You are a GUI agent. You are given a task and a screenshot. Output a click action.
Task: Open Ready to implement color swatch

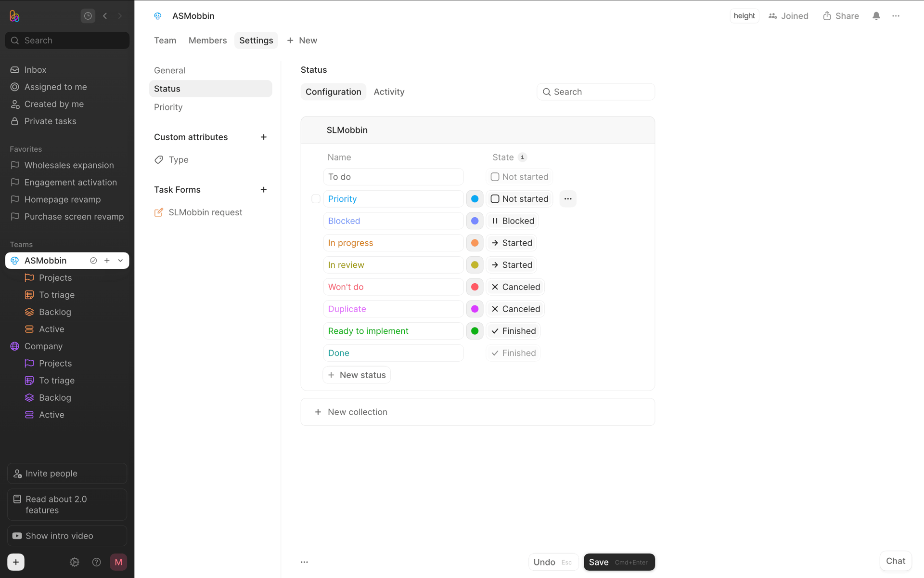[x=475, y=331]
